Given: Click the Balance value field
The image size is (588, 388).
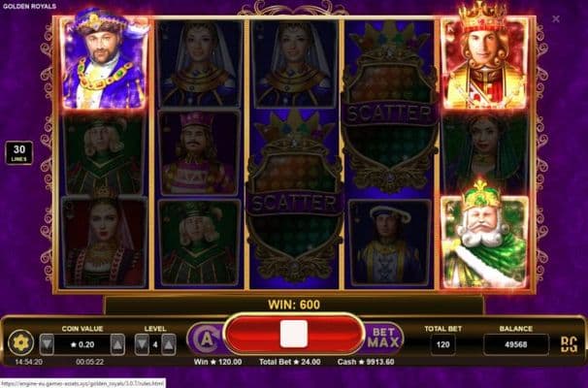Looking at the screenshot, I should coord(516,344).
